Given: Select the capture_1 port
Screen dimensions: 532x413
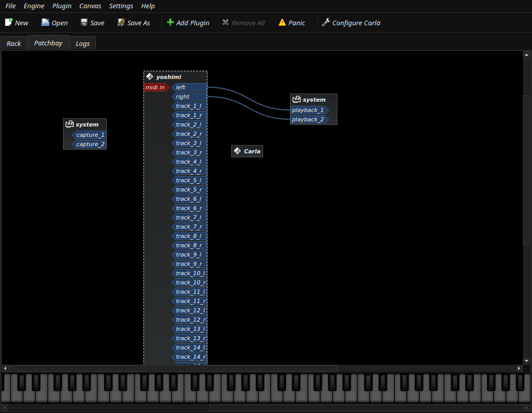Looking at the screenshot, I should tap(89, 135).
